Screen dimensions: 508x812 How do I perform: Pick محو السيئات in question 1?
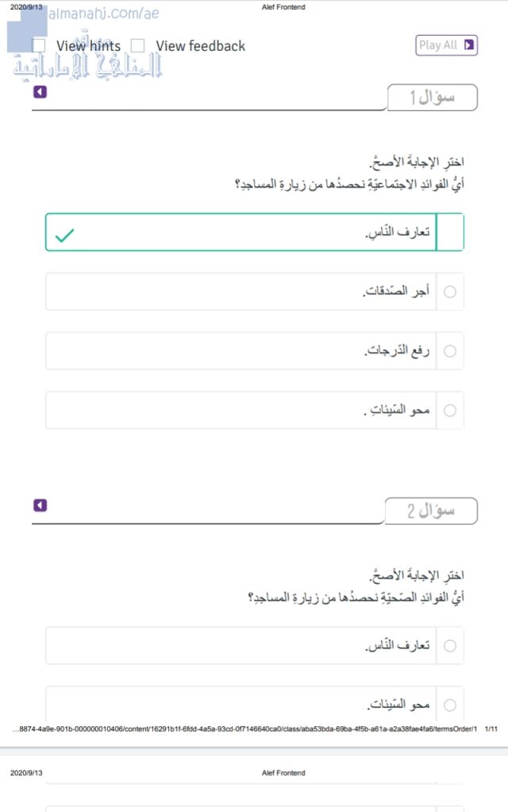click(450, 410)
